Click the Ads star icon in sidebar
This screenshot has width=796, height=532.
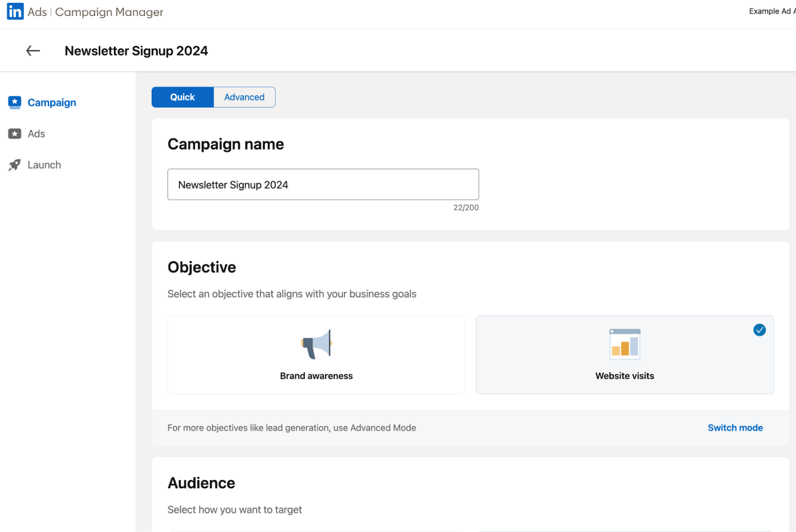(14, 133)
